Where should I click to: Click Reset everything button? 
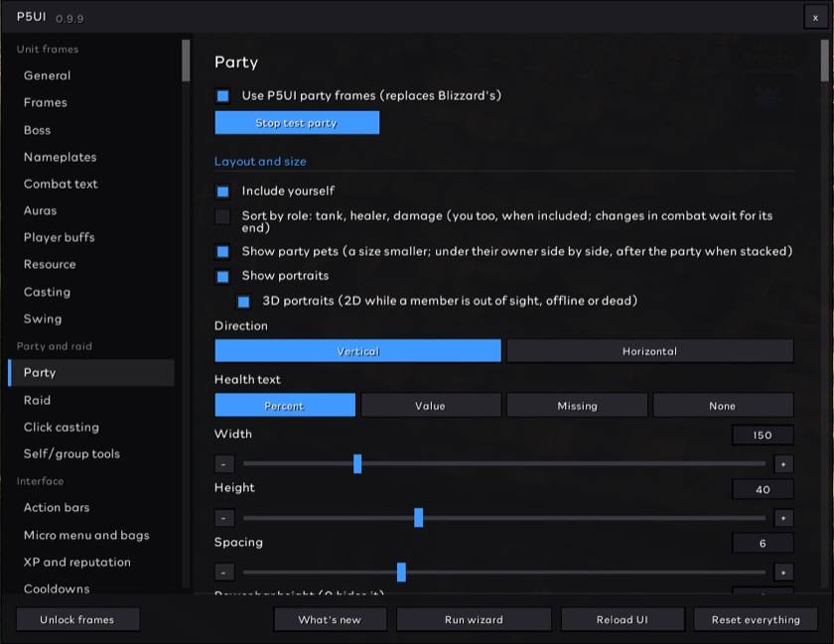[756, 619]
